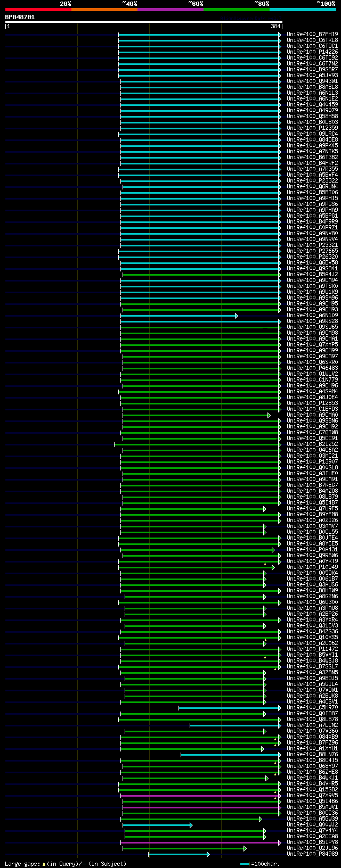This screenshot has width=341, height=868.
Task: Select the UniRef100_A9NRV4 label
Action: pos(312,239)
